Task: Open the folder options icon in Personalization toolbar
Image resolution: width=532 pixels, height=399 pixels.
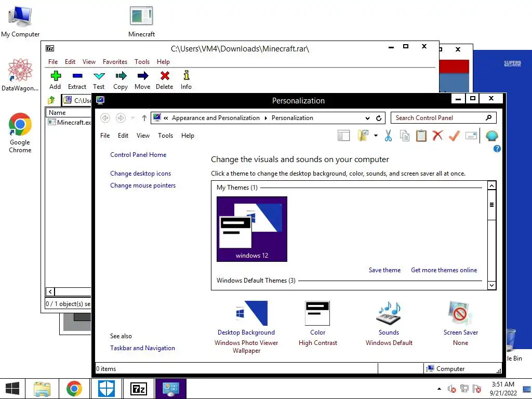Action: pyautogui.click(x=363, y=136)
